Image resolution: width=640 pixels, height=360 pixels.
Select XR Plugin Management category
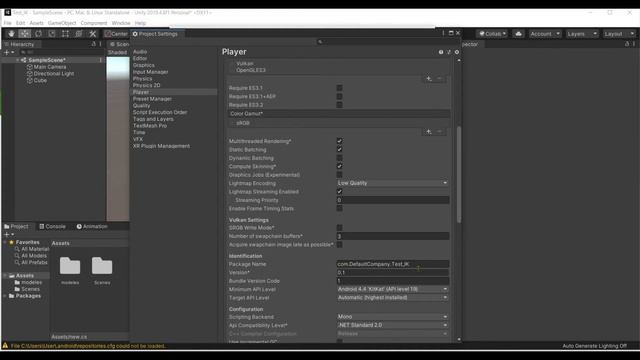point(161,146)
